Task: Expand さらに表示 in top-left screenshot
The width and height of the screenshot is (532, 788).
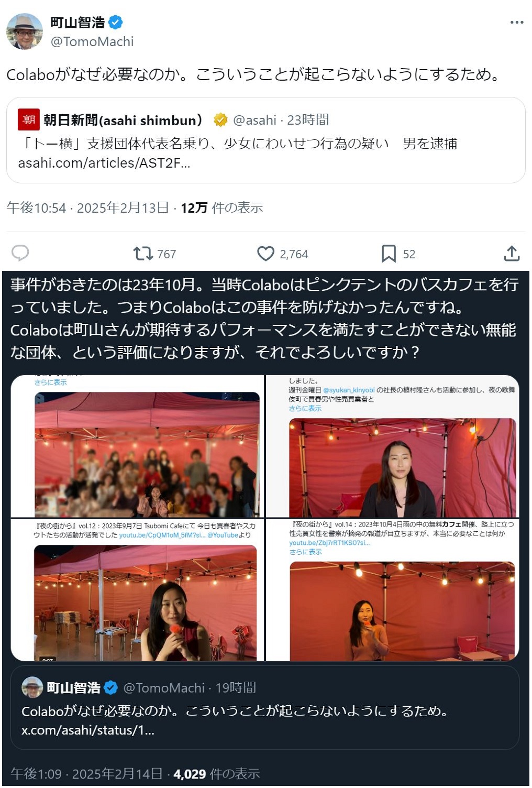Action: click(50, 382)
